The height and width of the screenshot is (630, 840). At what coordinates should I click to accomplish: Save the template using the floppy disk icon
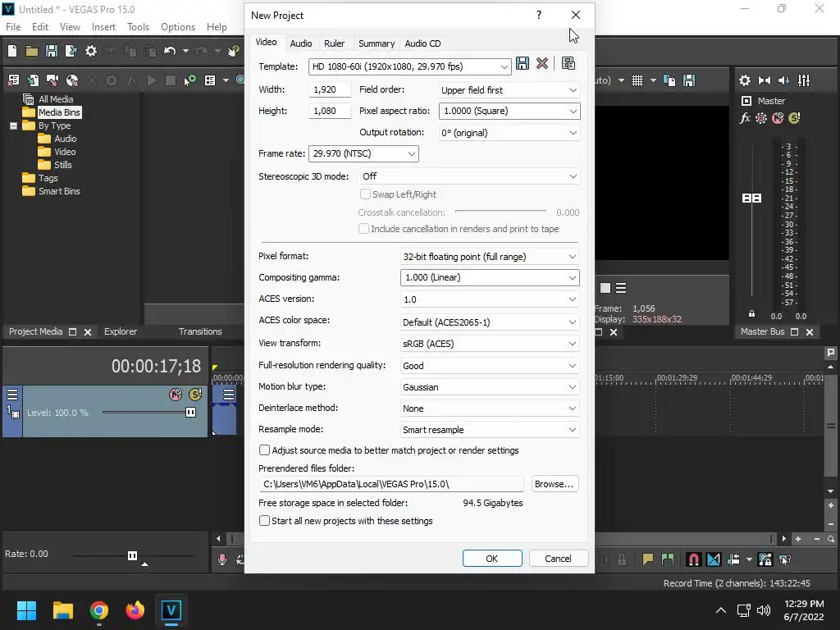523,63
